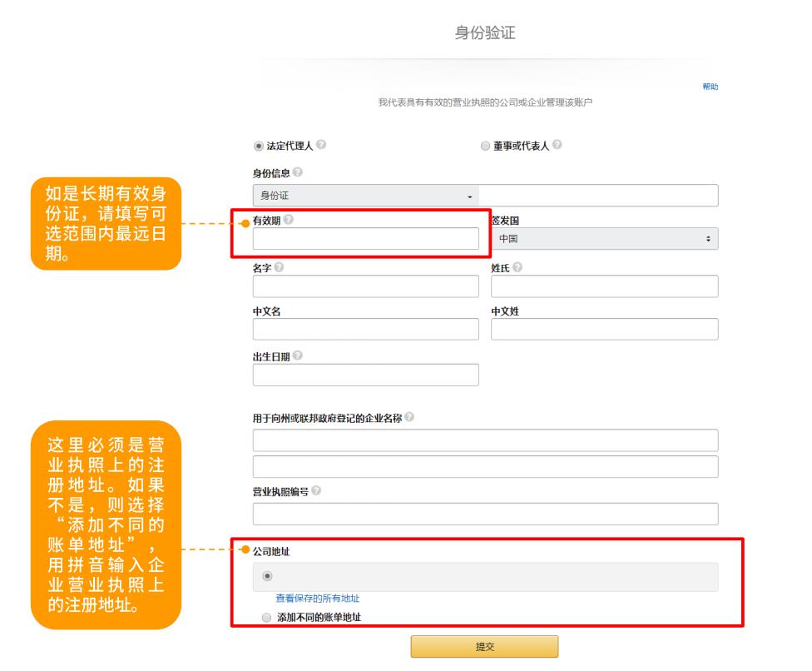Choose the 董事或代表人 radio option
This screenshot has width=812, height=671.
[x=486, y=147]
